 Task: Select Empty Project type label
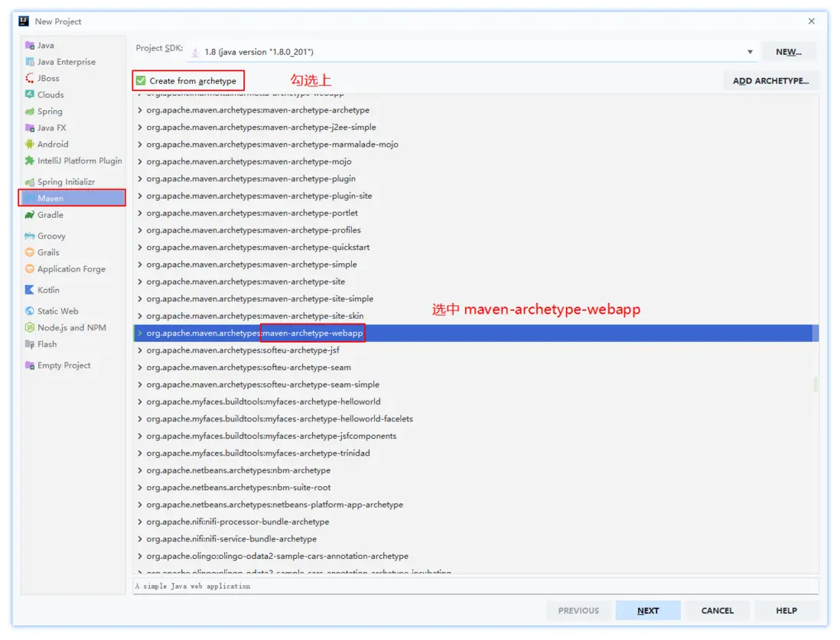point(63,365)
